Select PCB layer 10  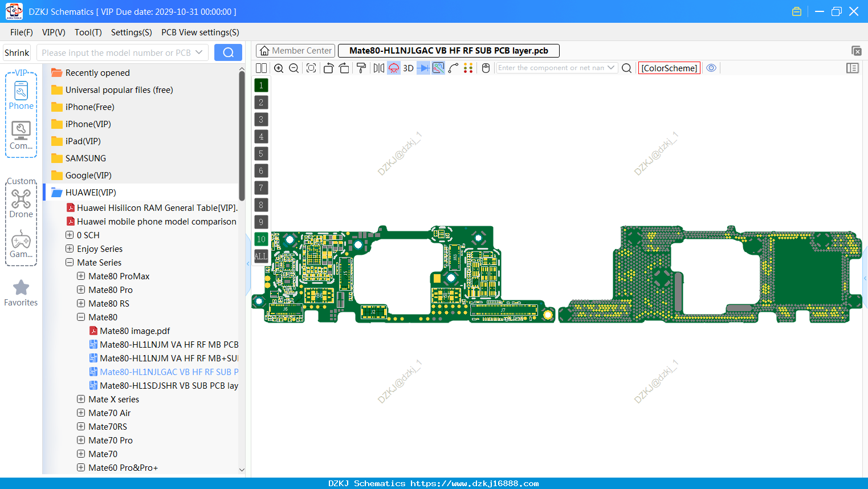[261, 239]
